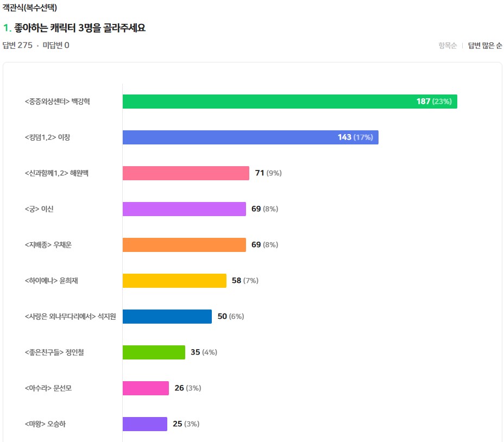Select the purple bar for 이신
The height and width of the screenshot is (442, 504).
[x=184, y=209]
